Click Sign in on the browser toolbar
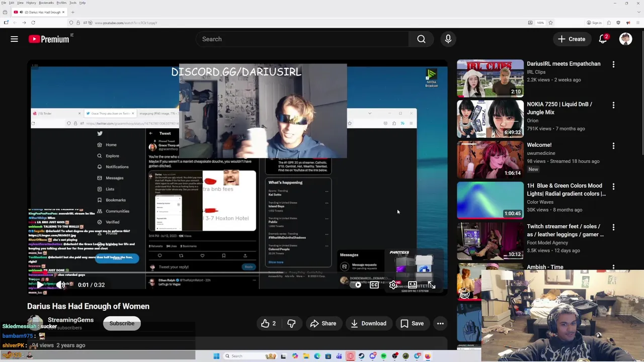The image size is (644, 362). (x=594, y=23)
